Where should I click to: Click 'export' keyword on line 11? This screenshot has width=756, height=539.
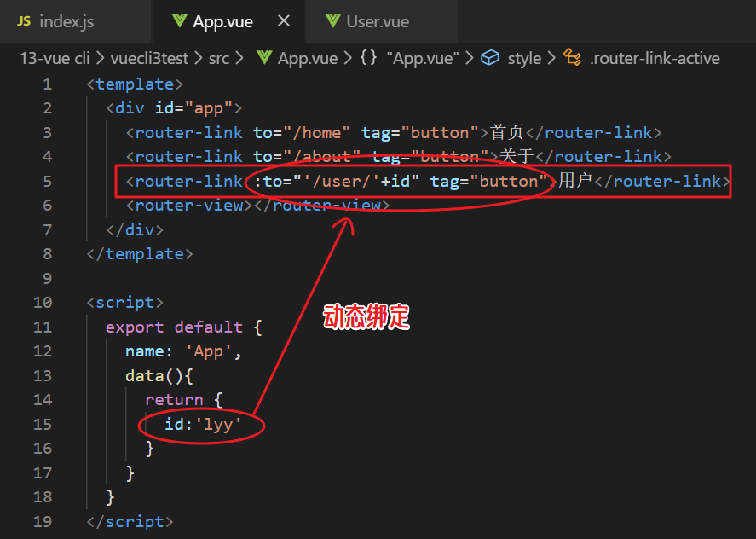[x=135, y=327]
